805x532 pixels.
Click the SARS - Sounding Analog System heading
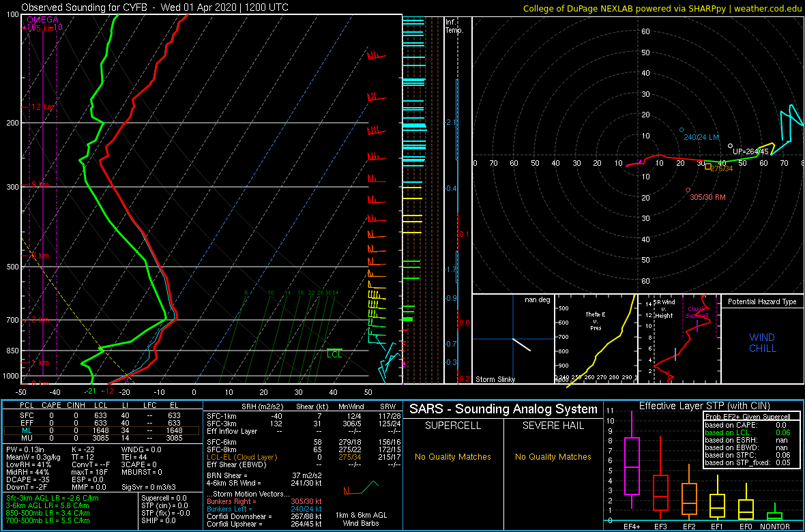point(503,409)
